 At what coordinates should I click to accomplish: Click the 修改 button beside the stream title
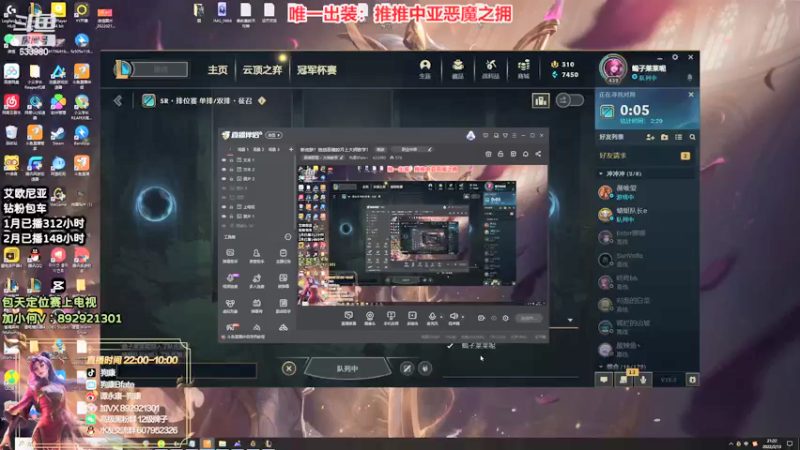381,149
